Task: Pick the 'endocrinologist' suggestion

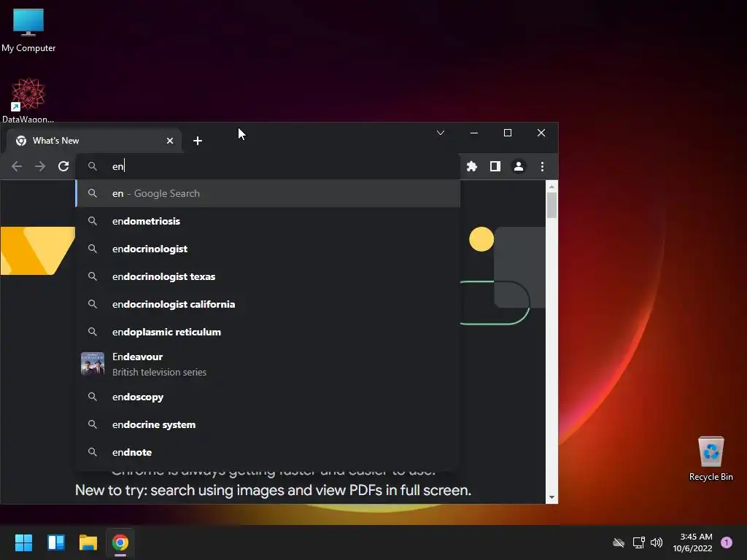Action: click(x=268, y=249)
